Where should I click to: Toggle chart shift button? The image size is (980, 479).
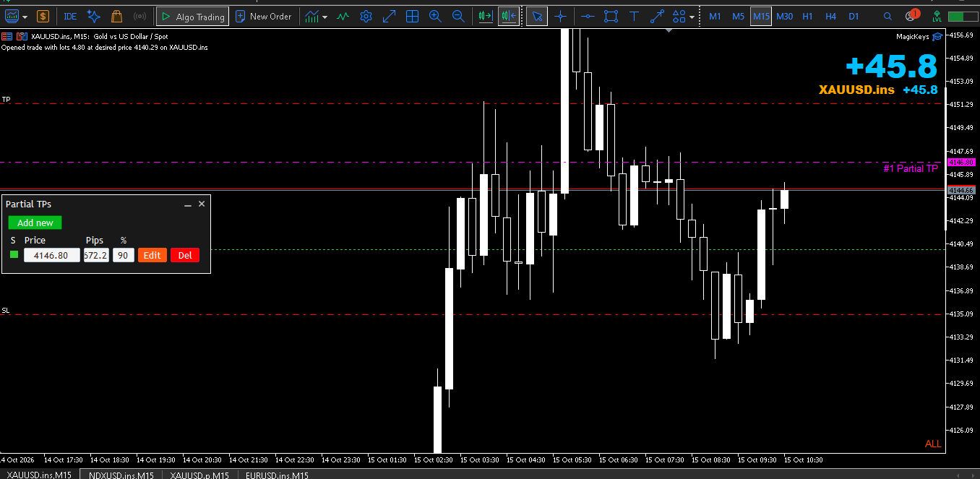pyautogui.click(x=509, y=16)
